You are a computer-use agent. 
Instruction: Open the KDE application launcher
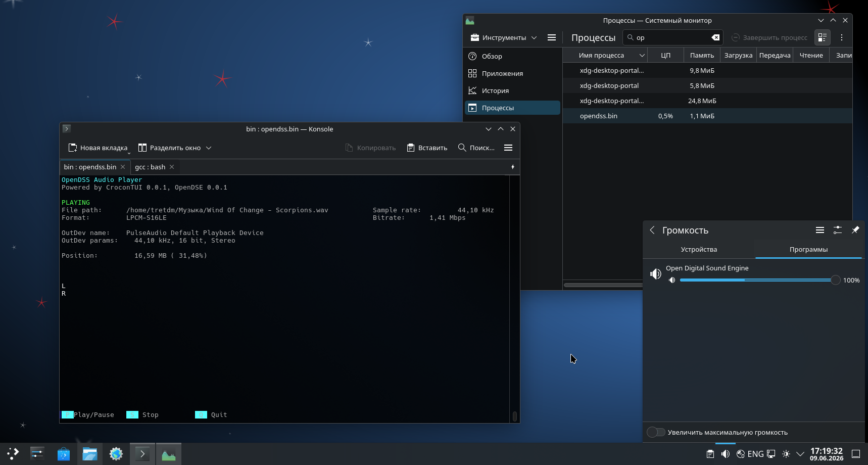[13, 454]
